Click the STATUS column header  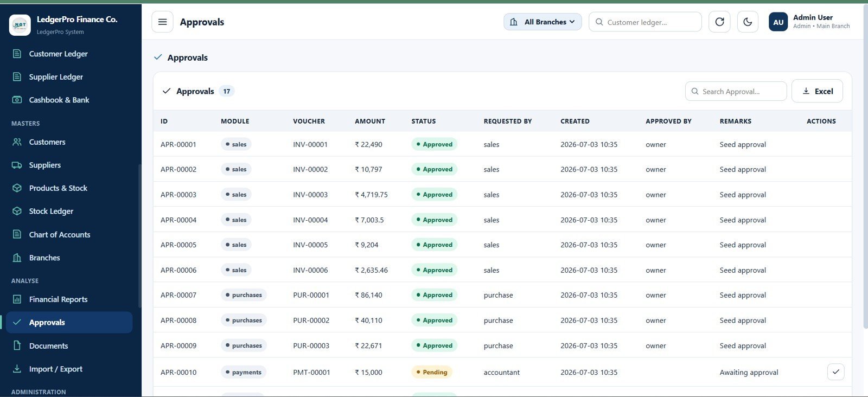point(424,121)
